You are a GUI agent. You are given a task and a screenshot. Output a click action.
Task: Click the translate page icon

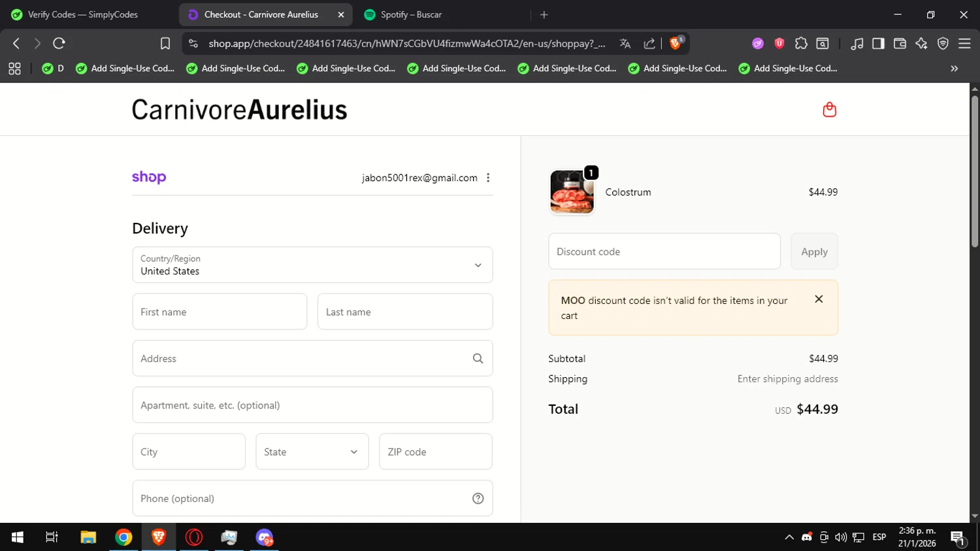click(625, 43)
